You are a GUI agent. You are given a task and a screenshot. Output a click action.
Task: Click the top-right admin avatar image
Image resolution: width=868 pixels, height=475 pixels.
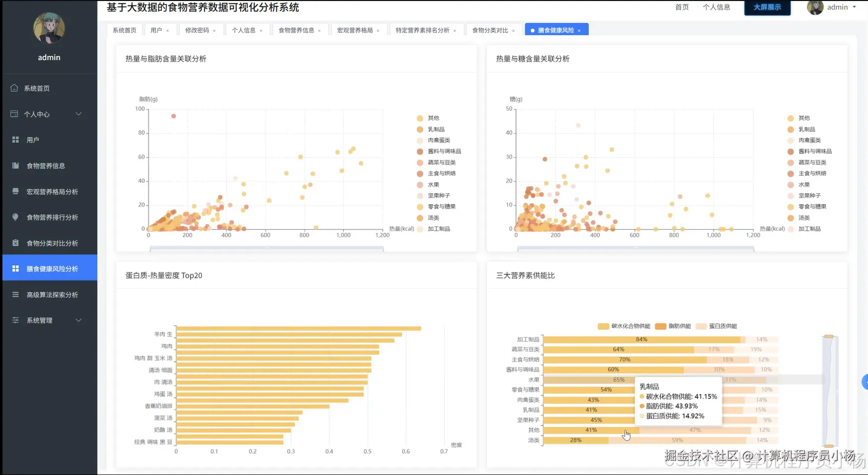(815, 7)
